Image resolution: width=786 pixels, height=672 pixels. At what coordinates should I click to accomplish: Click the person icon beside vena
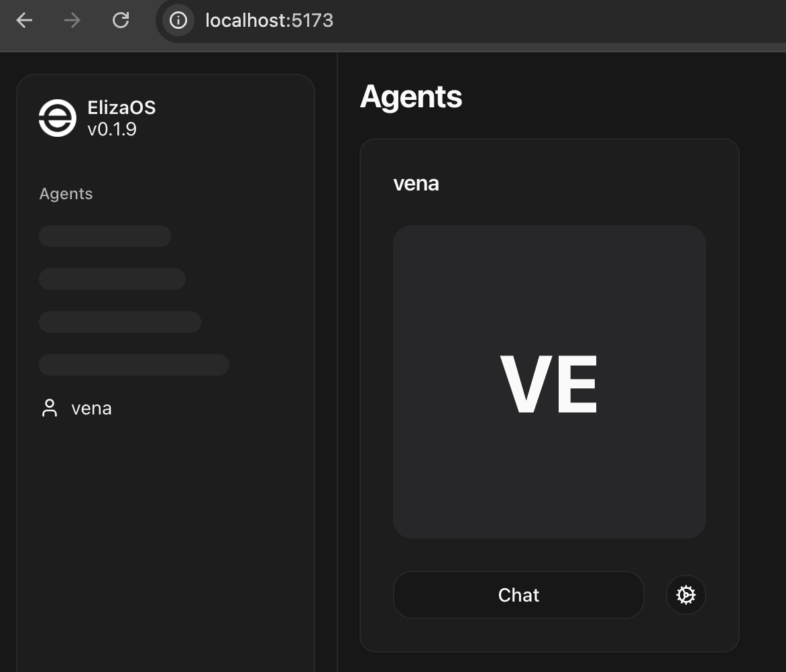[50, 408]
